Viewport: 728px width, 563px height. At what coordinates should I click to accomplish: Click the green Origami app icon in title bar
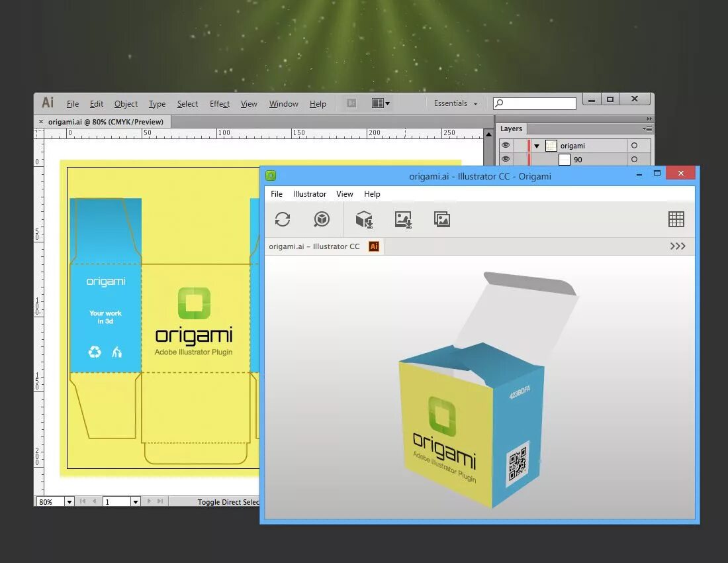[x=271, y=176]
